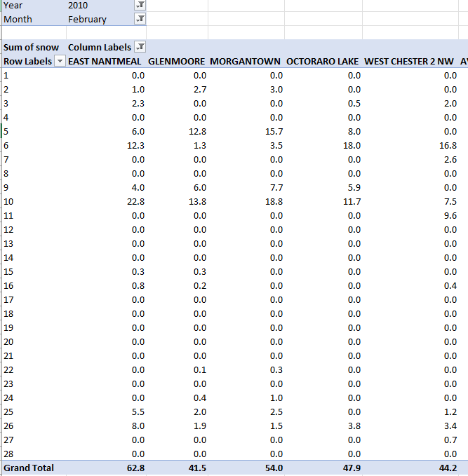
Task: Click the Grand Total row label
Action: pyautogui.click(x=29, y=468)
